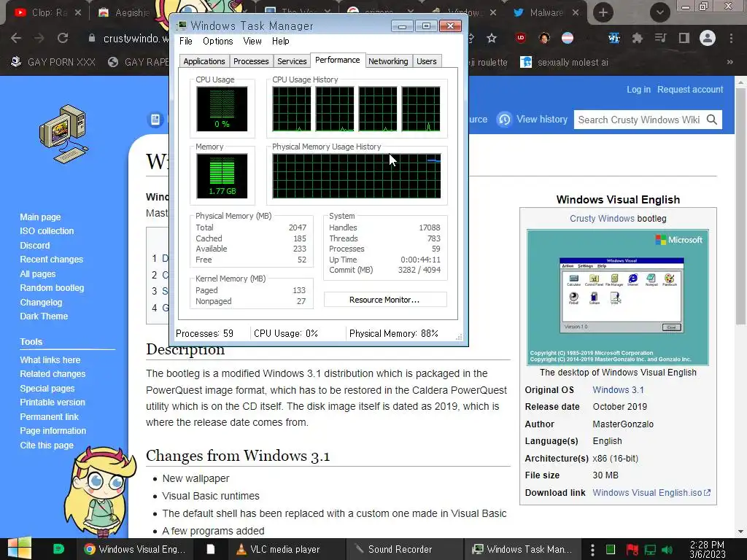This screenshot has width=747, height=560.
Task: Download Windows Visual English.iso link
Action: pyautogui.click(x=651, y=493)
